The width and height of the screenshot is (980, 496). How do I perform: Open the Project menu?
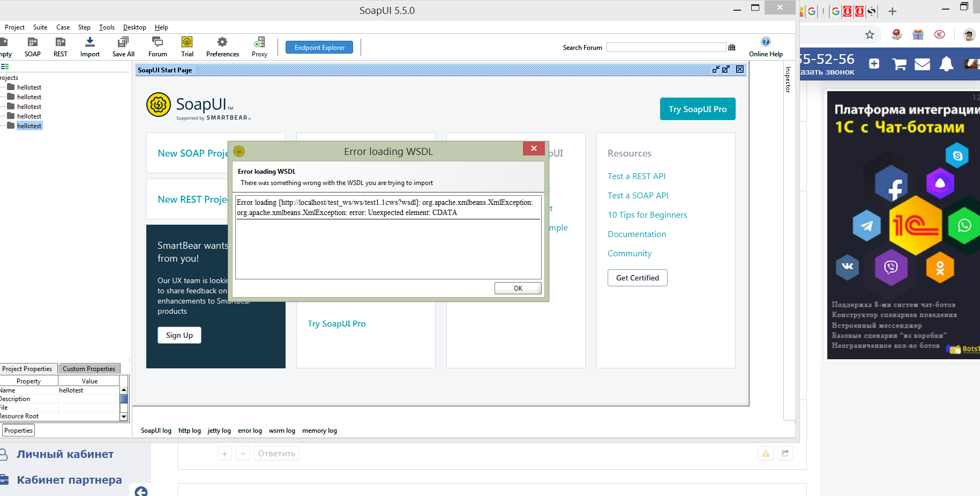(x=14, y=27)
